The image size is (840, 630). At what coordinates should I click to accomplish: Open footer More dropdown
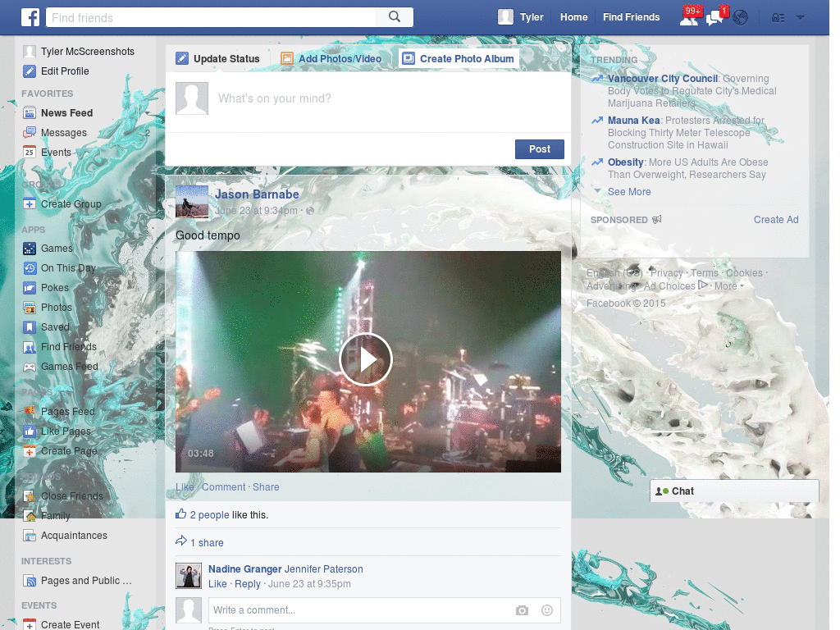[x=728, y=286]
